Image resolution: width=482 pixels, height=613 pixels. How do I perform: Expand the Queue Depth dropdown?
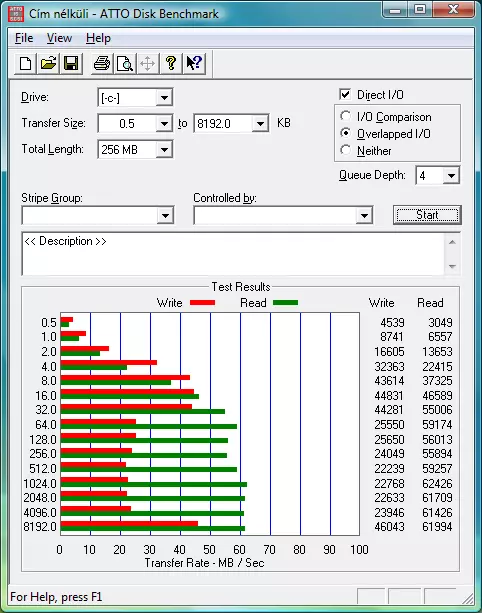click(451, 176)
